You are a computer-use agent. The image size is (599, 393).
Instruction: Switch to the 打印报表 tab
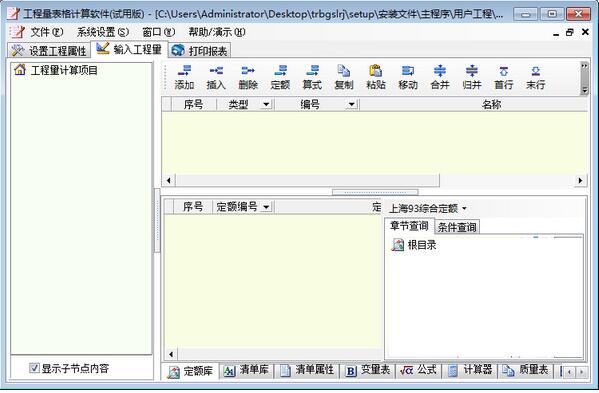(x=199, y=50)
